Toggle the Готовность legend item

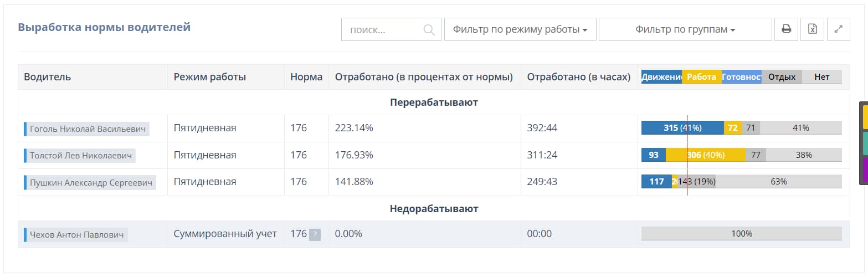(x=742, y=77)
